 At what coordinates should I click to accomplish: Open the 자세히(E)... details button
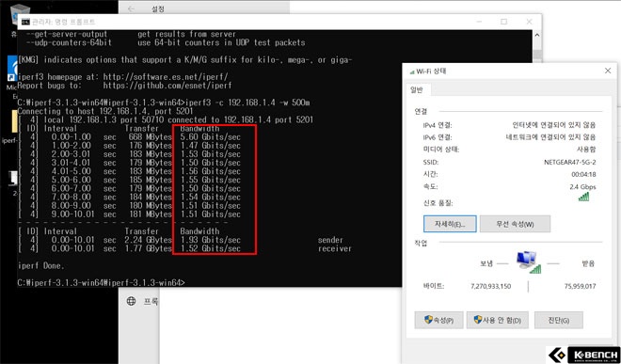tap(450, 224)
